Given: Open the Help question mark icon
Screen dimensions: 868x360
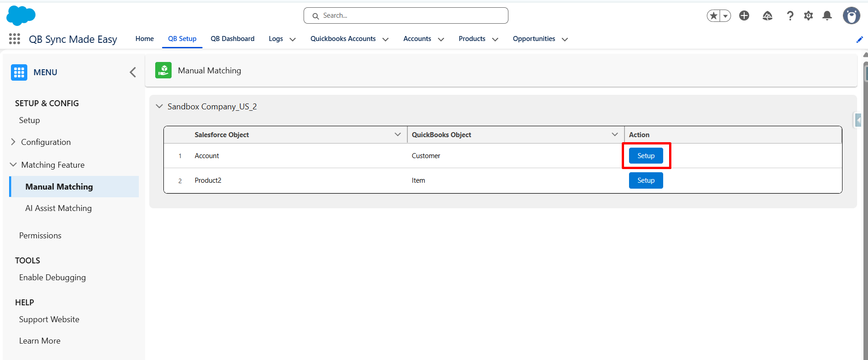Looking at the screenshot, I should (x=790, y=16).
